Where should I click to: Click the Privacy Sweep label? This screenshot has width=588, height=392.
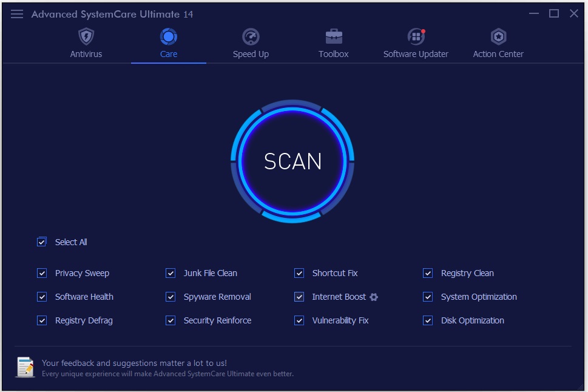pyautogui.click(x=82, y=273)
